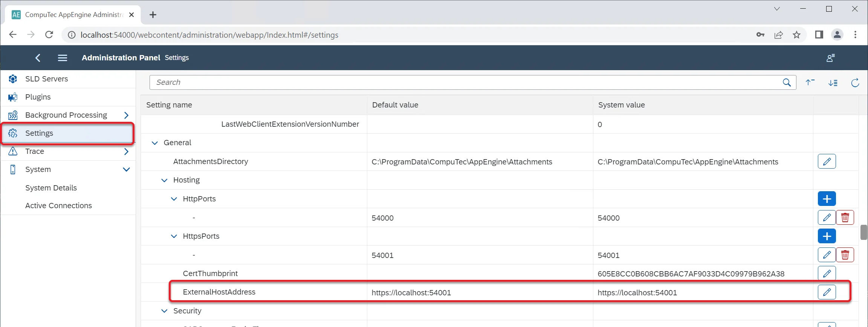Collapse all settings tree nodes
The width and height of the screenshot is (868, 327).
click(810, 83)
